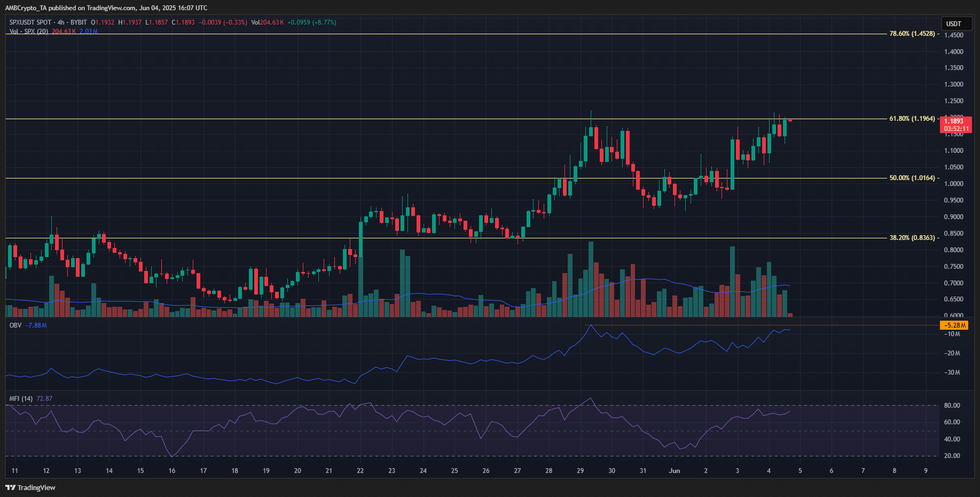Click date 25 on the time axis
980x497 pixels.
[x=454, y=471]
